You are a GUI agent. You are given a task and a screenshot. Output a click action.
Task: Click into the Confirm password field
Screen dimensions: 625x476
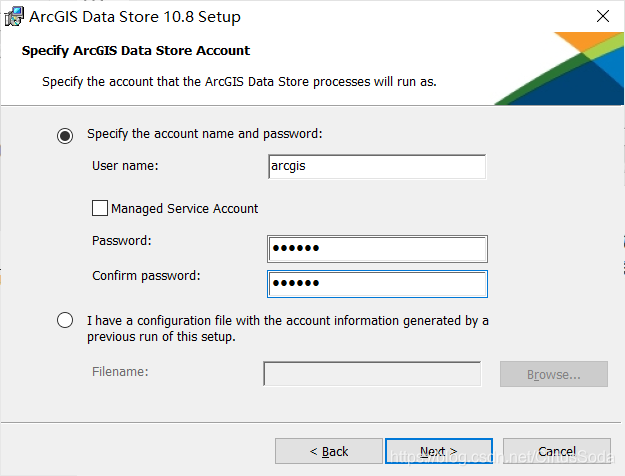[x=377, y=284]
